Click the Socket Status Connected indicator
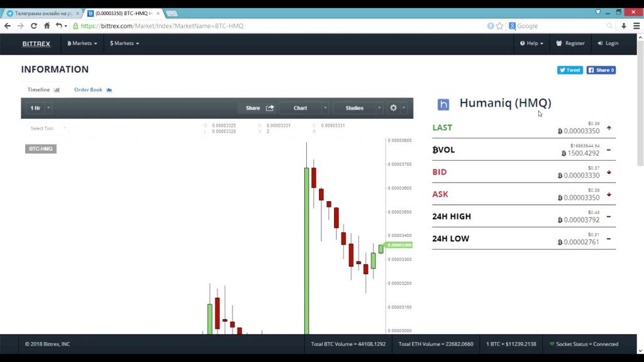 click(x=584, y=344)
